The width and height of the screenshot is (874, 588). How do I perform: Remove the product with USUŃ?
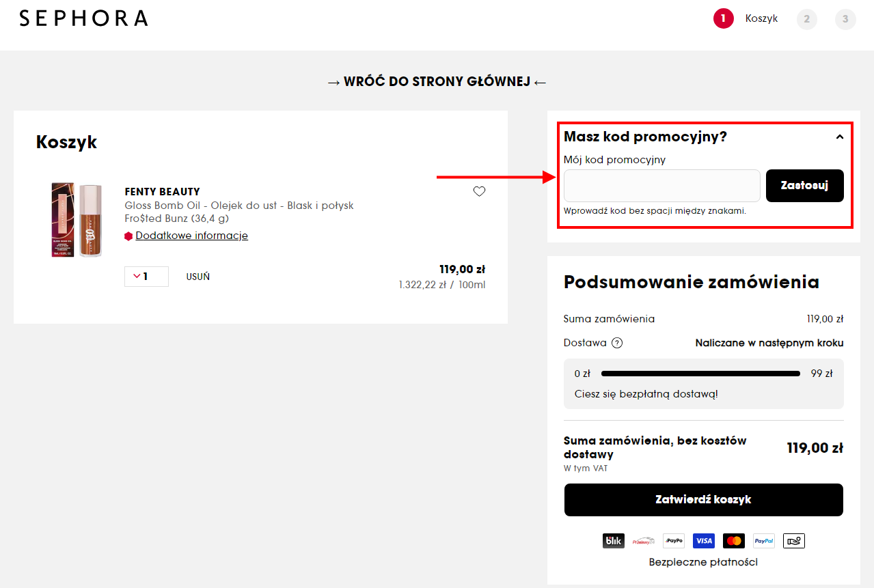pyautogui.click(x=198, y=277)
